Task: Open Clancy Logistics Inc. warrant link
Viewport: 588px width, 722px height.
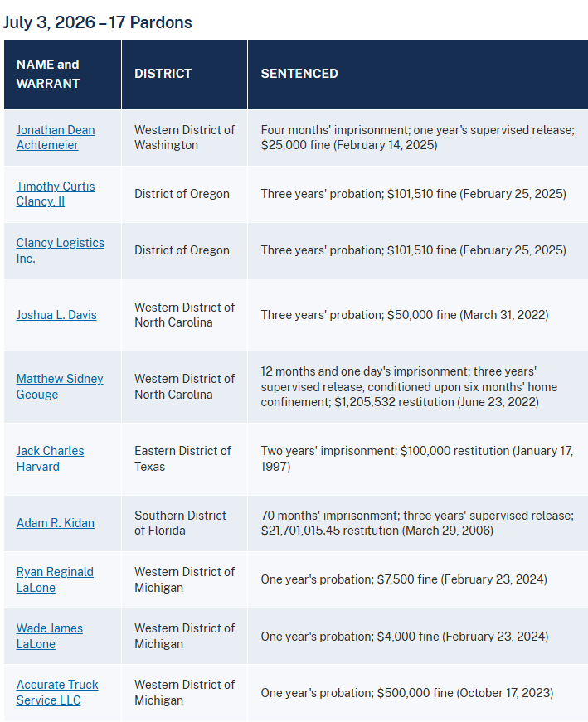Action: click(61, 250)
